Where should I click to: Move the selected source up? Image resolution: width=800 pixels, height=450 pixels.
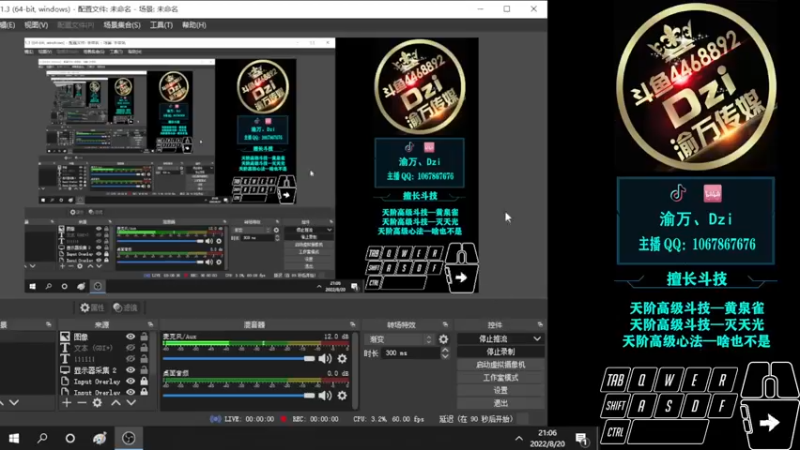(116, 403)
